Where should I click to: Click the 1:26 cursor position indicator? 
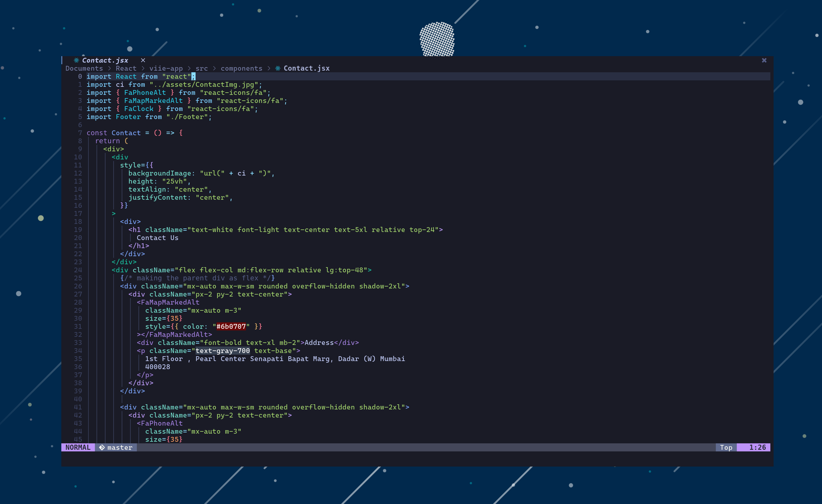[x=757, y=447]
